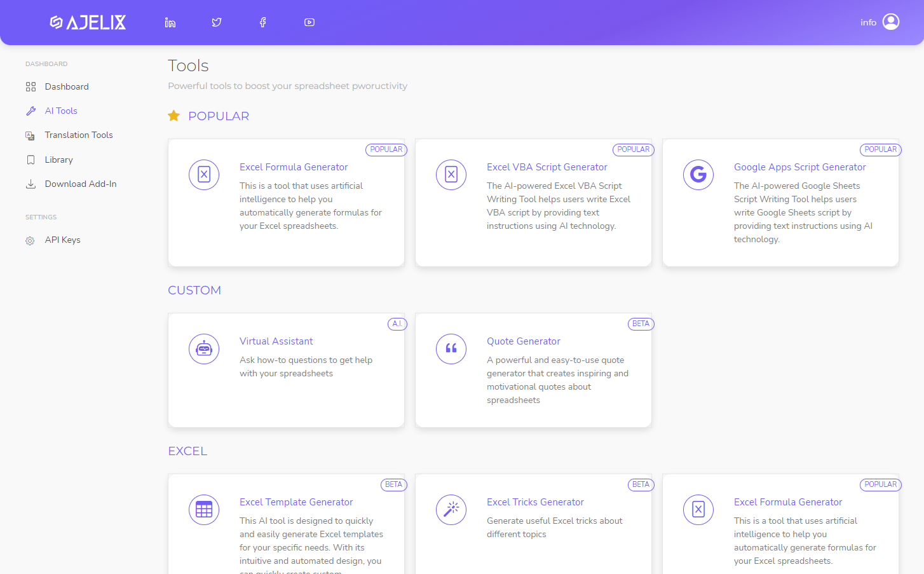Viewport: 924px width, 574px height.
Task: Select AI Tools in the sidebar
Action: pyautogui.click(x=61, y=111)
